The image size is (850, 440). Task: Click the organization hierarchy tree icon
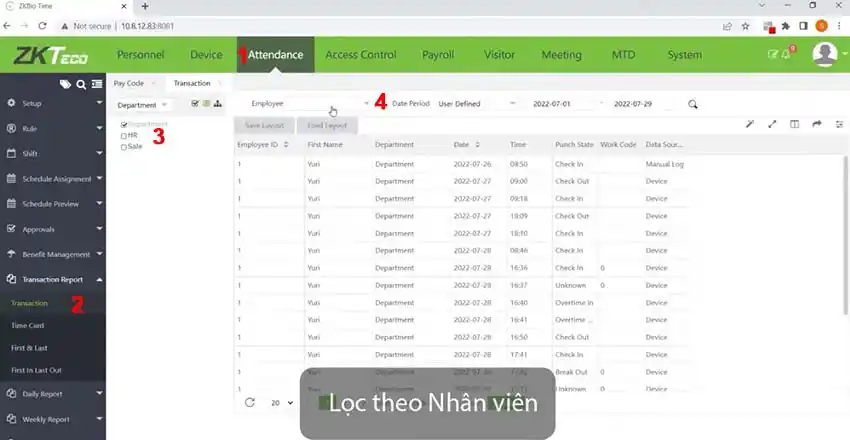coord(218,104)
